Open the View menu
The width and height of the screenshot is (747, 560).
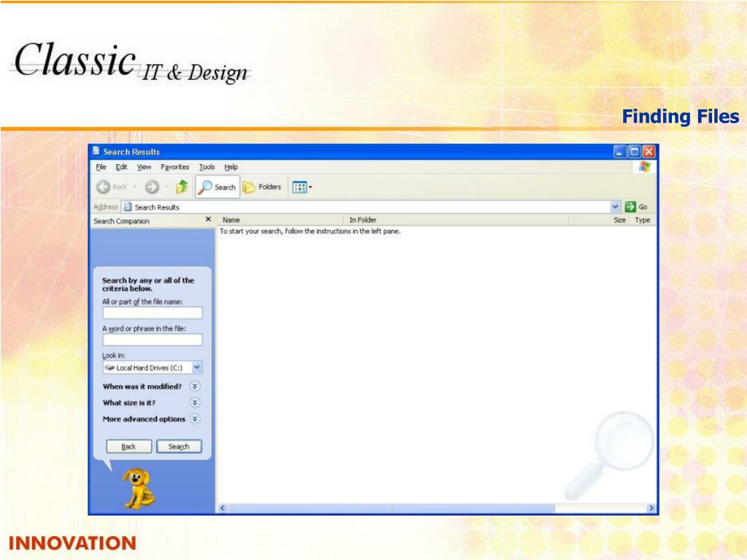(144, 167)
